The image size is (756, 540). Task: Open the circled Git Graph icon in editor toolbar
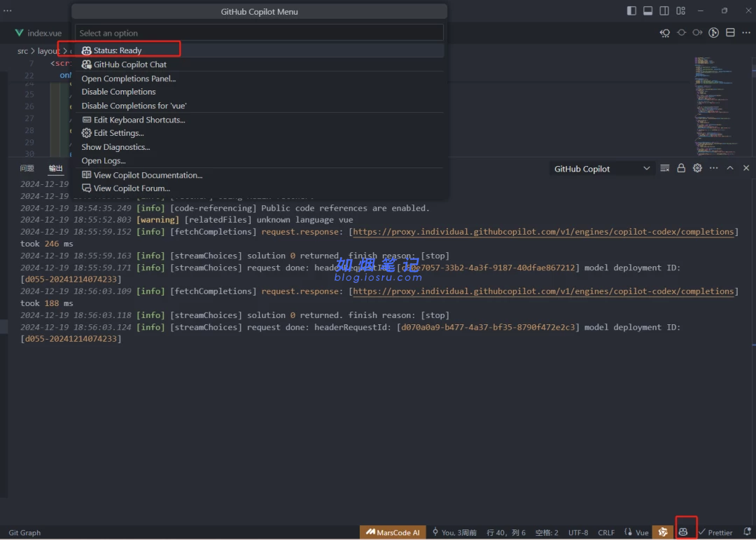tap(713, 33)
